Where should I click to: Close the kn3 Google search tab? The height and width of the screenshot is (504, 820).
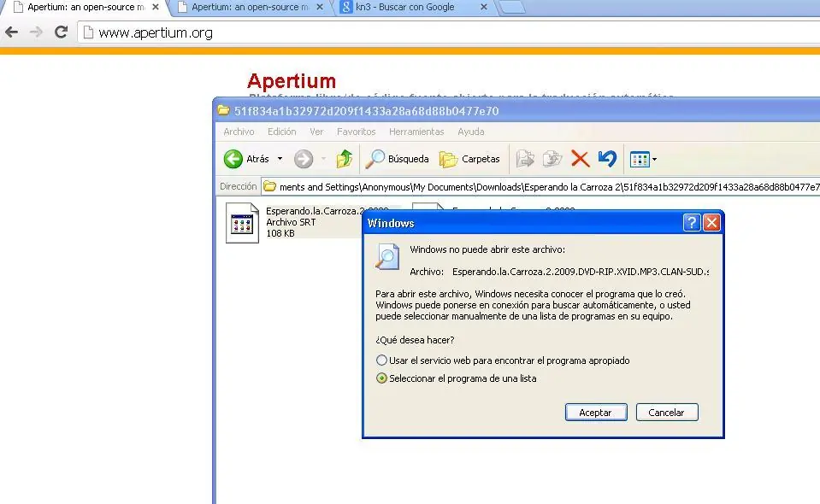coord(484,8)
